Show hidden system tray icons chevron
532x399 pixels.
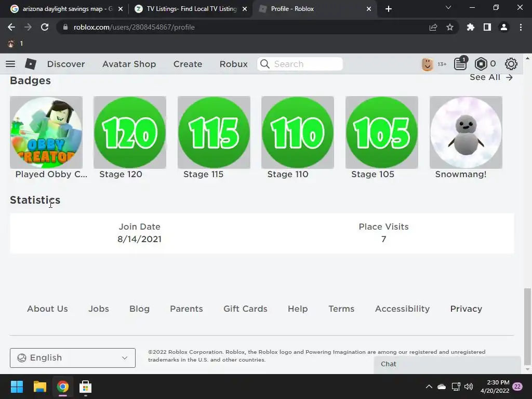429,387
